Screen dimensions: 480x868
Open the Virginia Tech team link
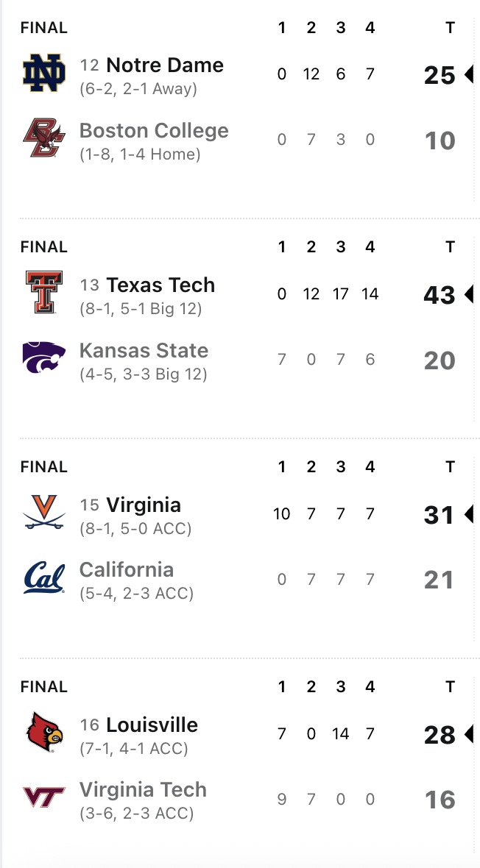143,789
